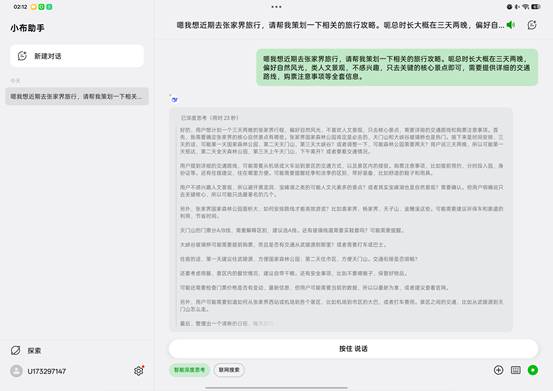Open the 张家界旅行 conversation in history
Viewport: 553px width, 391px height.
pyautogui.click(x=77, y=96)
